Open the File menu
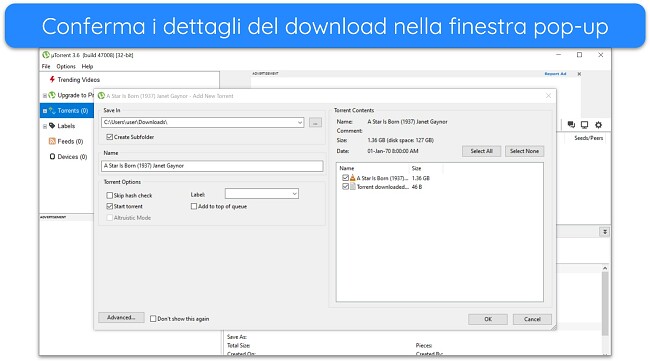The image size is (650, 361). click(x=46, y=66)
